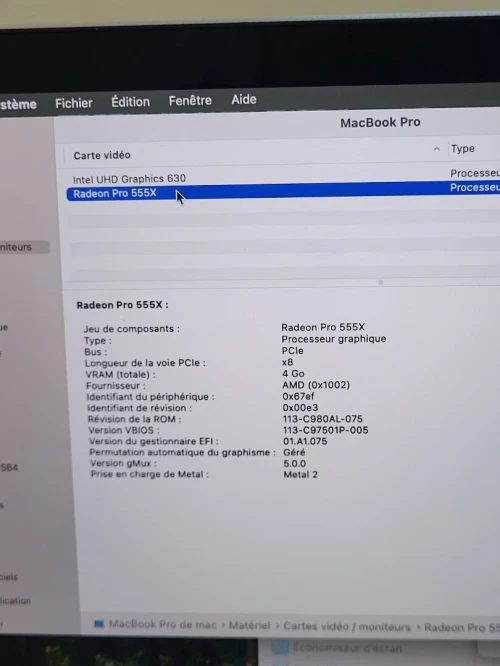Click the Type column header
This screenshot has width=500, height=666.
coord(463,149)
